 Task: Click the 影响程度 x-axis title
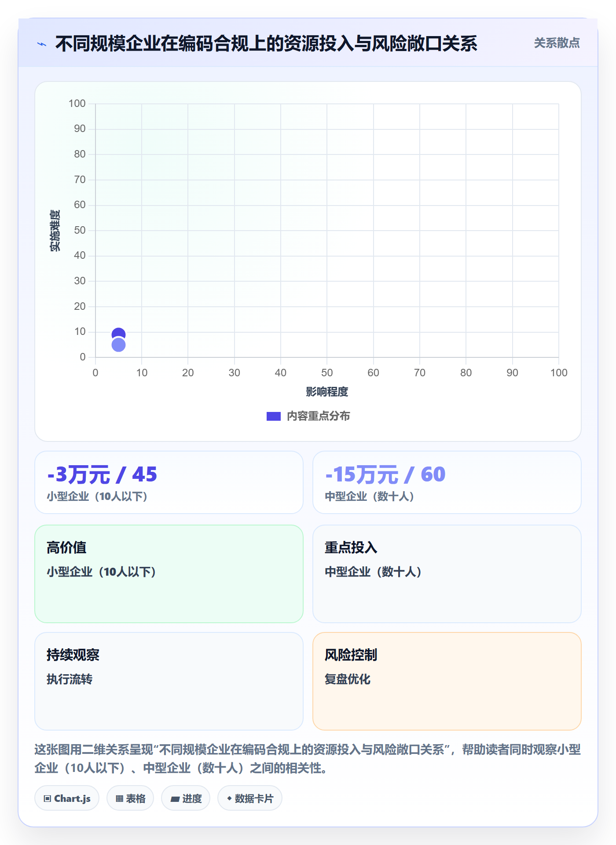(x=327, y=392)
